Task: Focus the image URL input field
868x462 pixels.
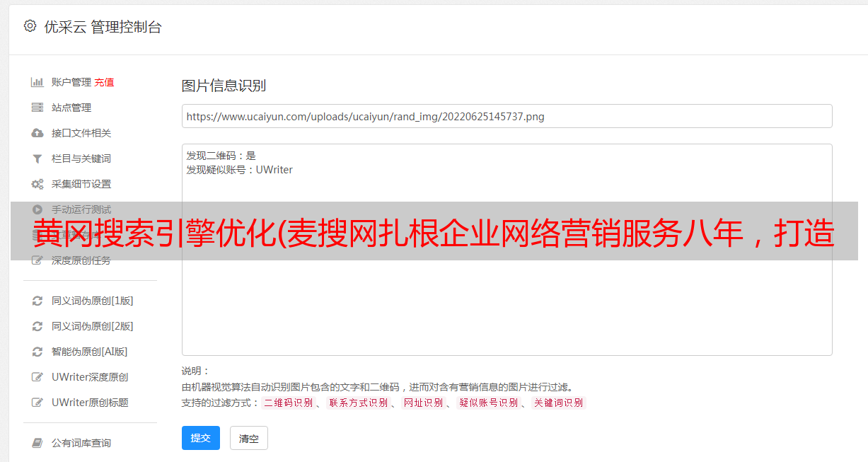Action: tap(507, 116)
